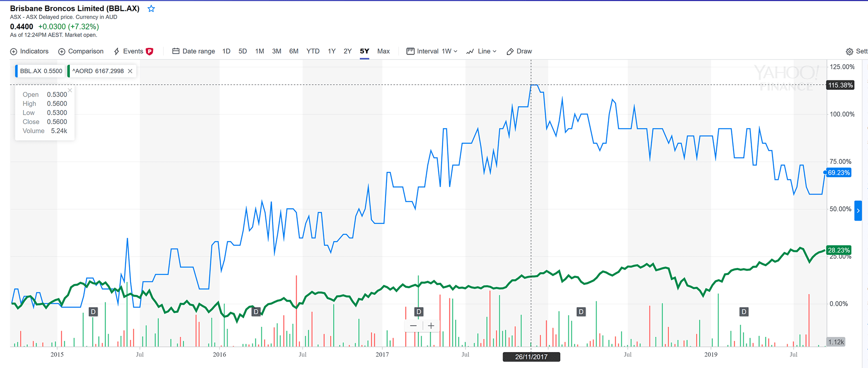
Task: Click the Comparison plus circle icon
Action: [x=62, y=51]
